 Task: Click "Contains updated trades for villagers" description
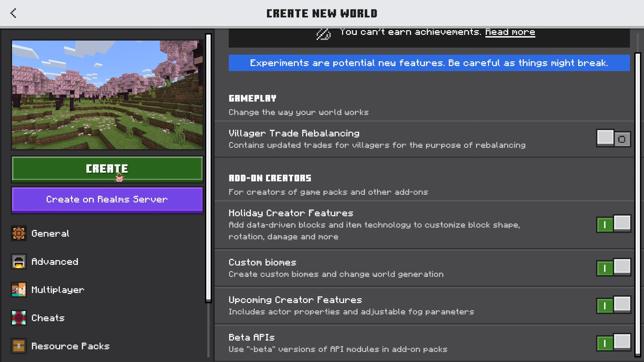point(377,145)
